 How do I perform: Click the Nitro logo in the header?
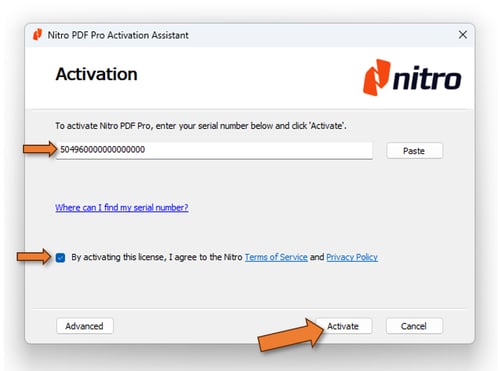(412, 77)
